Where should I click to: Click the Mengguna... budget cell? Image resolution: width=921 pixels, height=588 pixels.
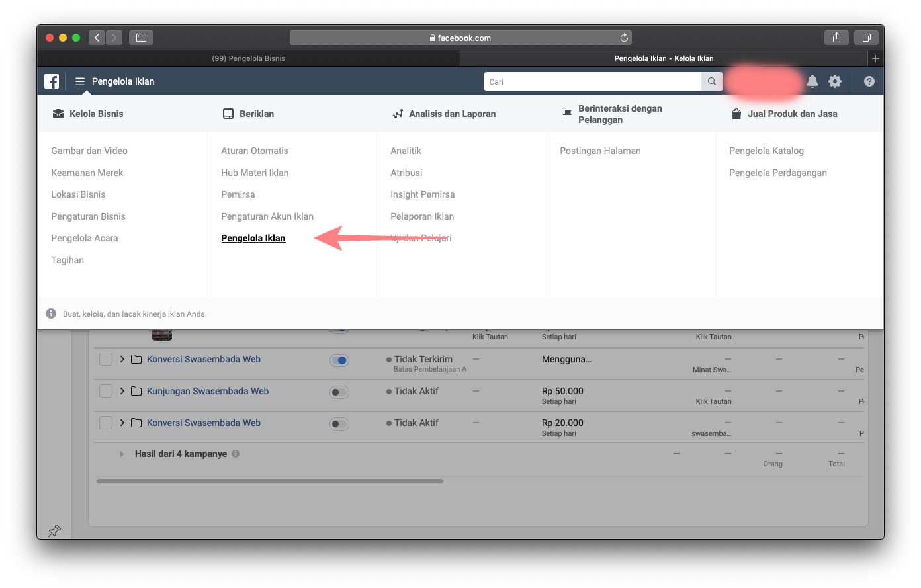[x=566, y=359]
